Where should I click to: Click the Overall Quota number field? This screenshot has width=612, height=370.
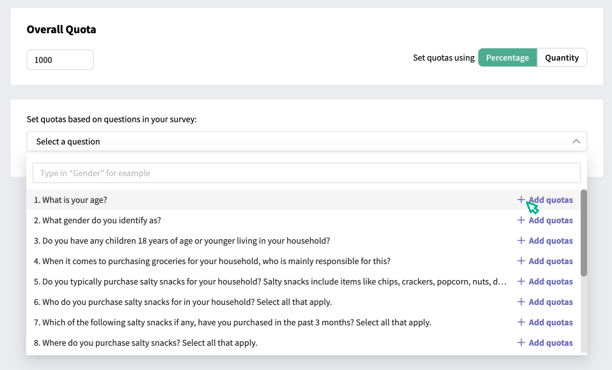point(60,60)
